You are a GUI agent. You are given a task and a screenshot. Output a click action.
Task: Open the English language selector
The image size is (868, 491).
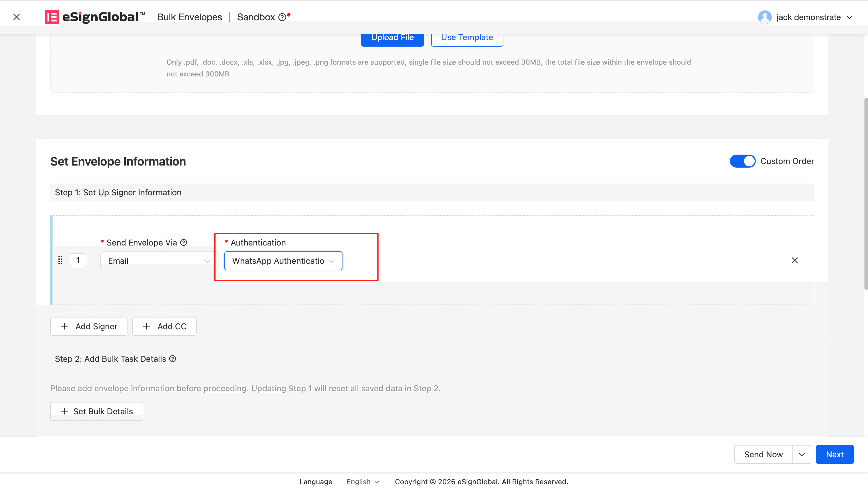pos(363,482)
